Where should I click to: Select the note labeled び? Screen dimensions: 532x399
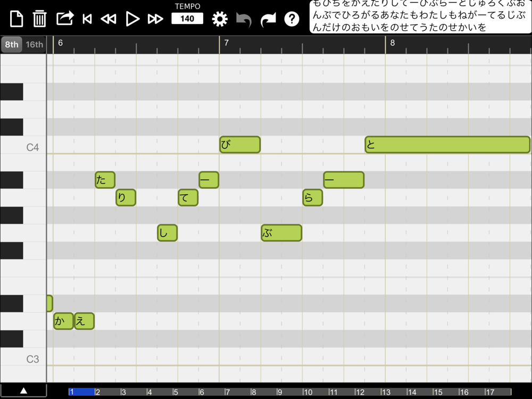(240, 145)
